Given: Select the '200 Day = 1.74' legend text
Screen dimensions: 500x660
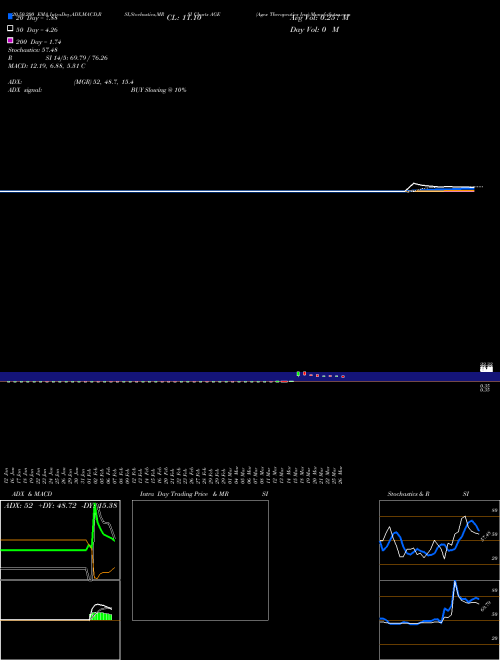Looking at the screenshot, I should [x=39, y=42].
